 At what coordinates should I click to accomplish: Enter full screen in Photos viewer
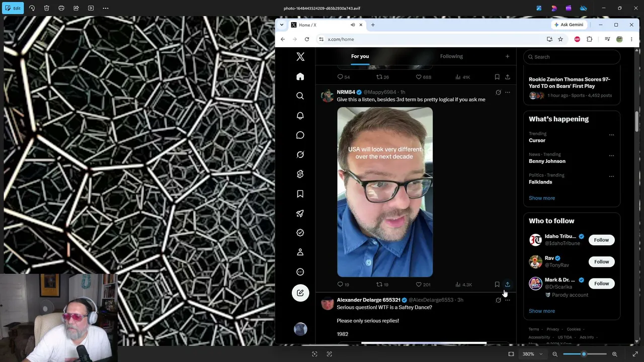(635, 354)
